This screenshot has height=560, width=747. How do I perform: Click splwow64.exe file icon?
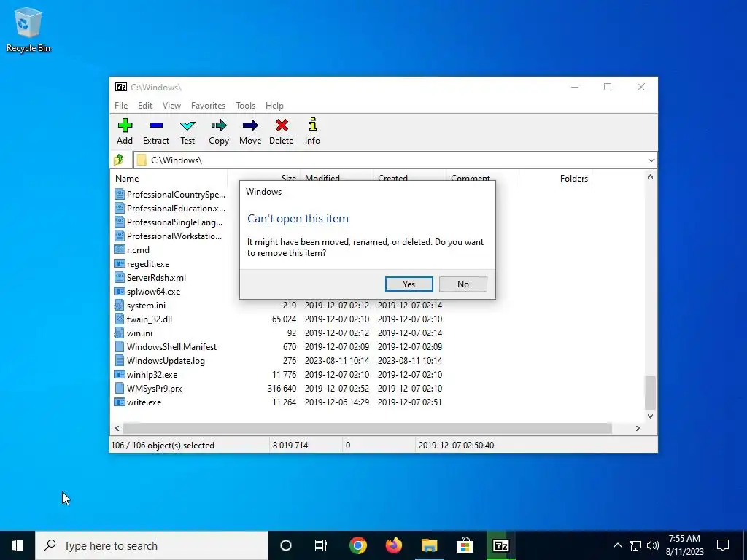(119, 292)
